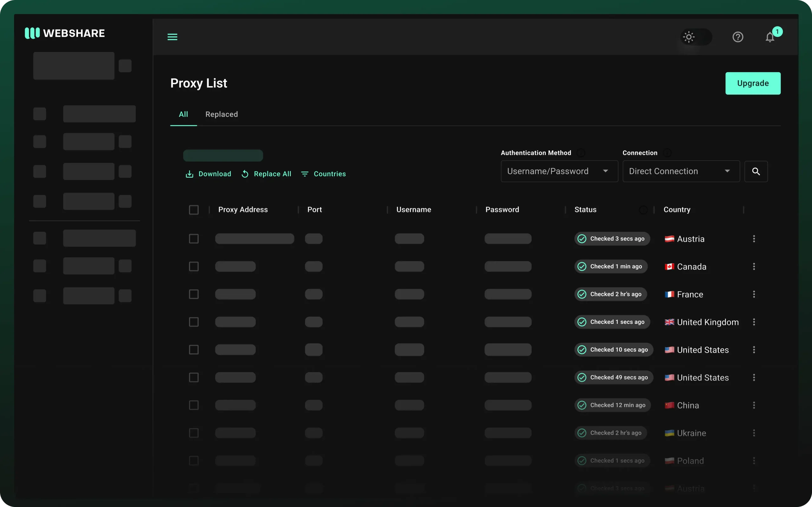Click the three-dot menu for China proxy
The image size is (812, 507).
click(754, 405)
